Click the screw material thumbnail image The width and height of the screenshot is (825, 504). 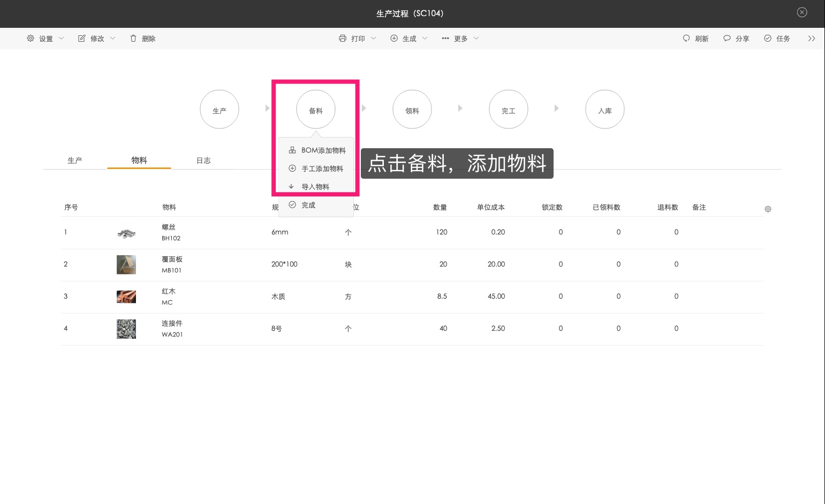tap(126, 233)
